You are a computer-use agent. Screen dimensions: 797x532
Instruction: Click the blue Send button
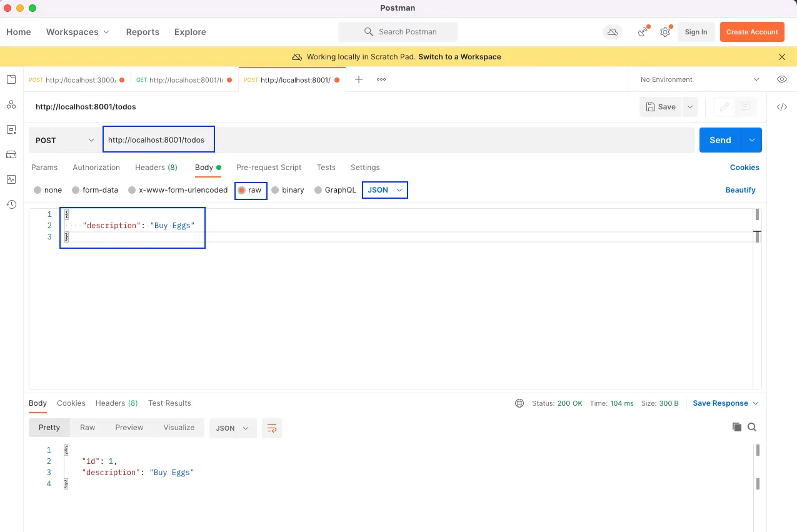pos(720,140)
